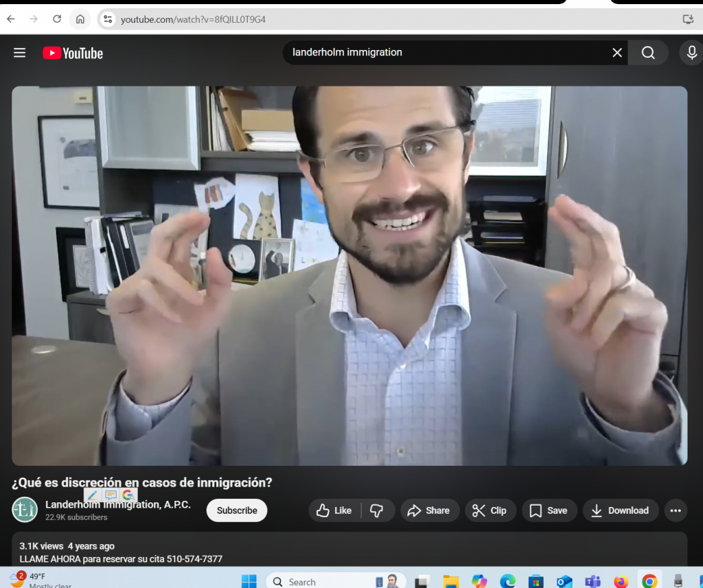Open Landerholm Immigration channel avatar
This screenshot has width=703, height=588.
click(25, 510)
